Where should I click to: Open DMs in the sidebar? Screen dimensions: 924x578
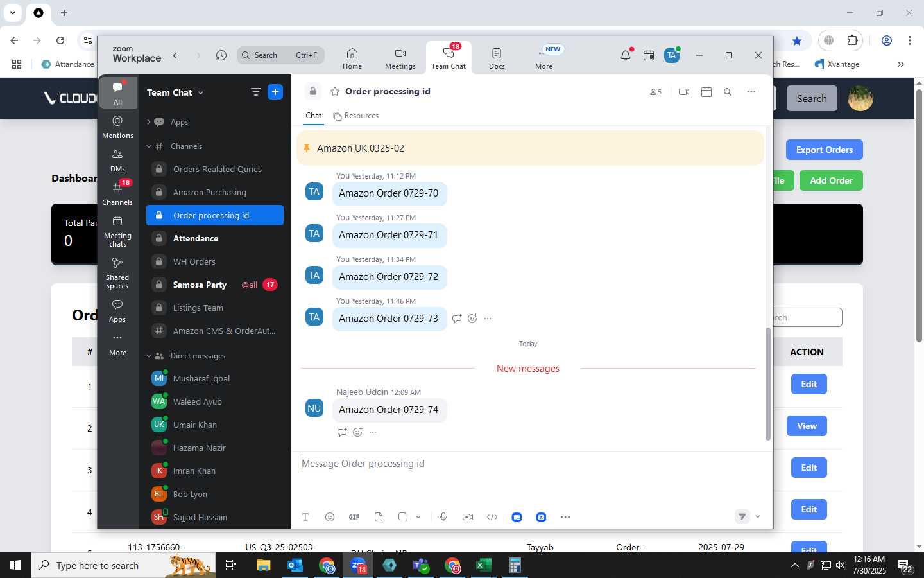(117, 161)
